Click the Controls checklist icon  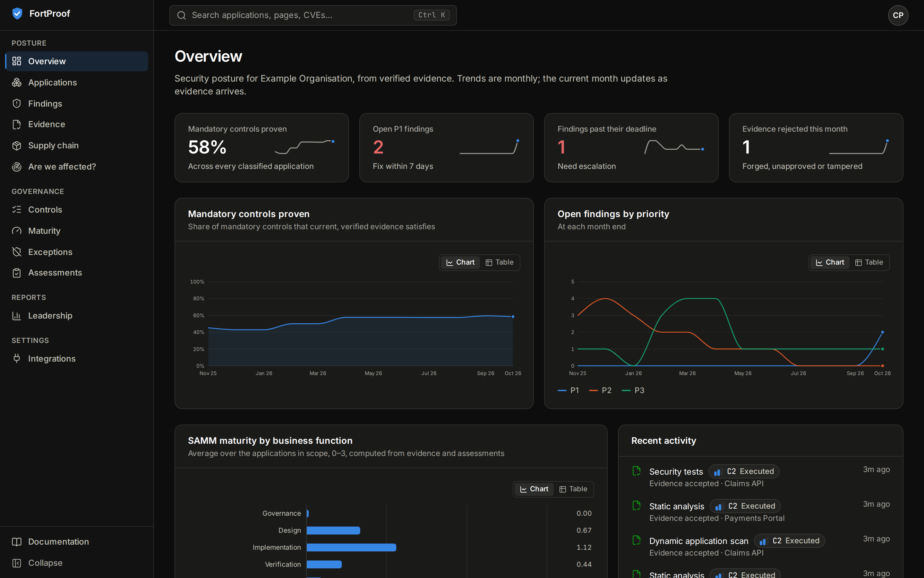pyautogui.click(x=16, y=209)
